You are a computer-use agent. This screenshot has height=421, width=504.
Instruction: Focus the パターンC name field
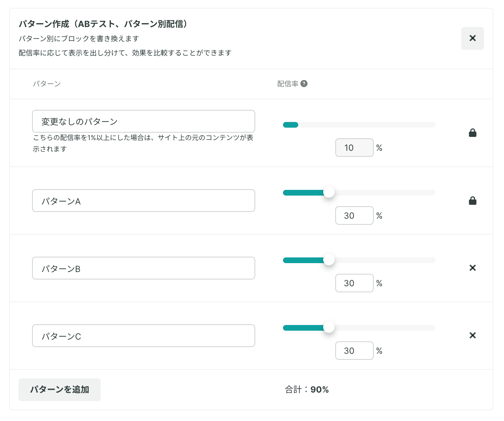pos(143,336)
